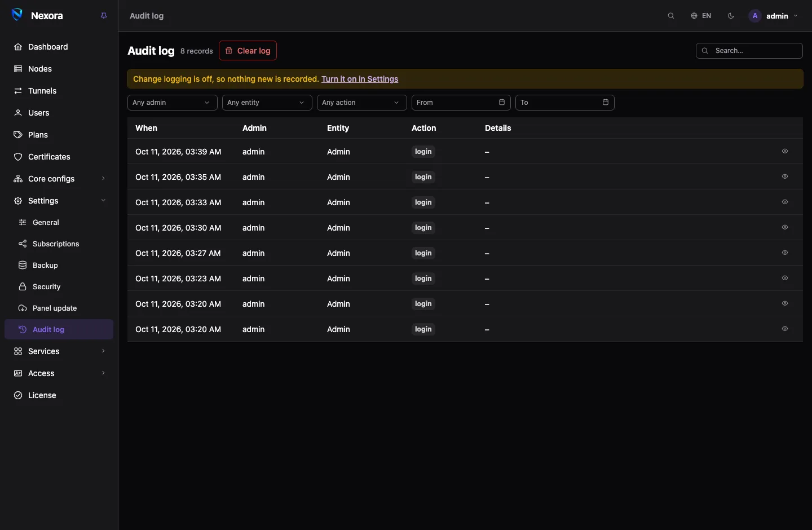Open EN language selector
Image resolution: width=812 pixels, height=530 pixels.
tap(701, 16)
